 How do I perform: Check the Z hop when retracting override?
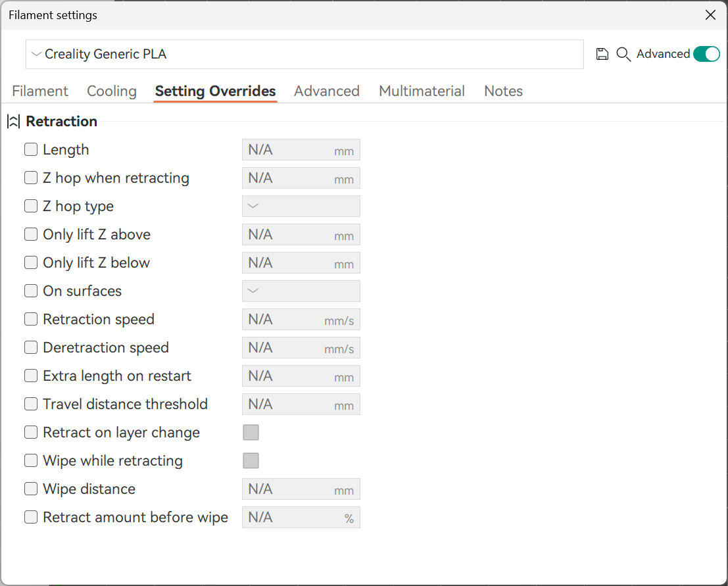click(31, 178)
